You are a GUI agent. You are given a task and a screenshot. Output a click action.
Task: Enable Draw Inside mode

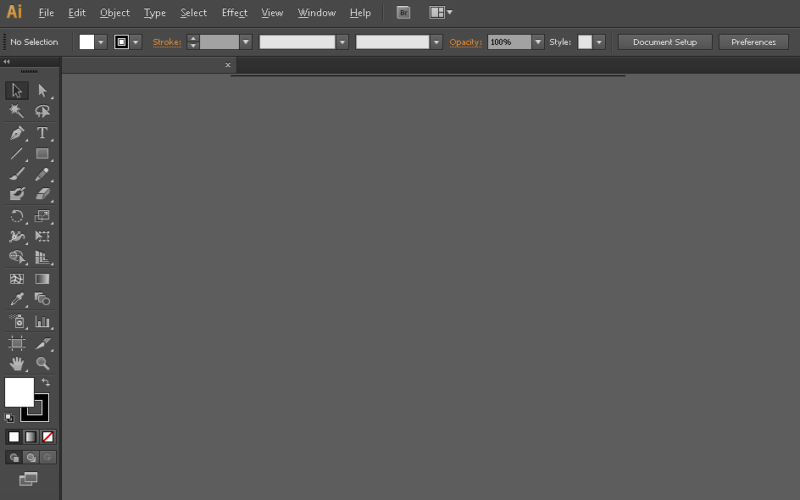coord(47,457)
